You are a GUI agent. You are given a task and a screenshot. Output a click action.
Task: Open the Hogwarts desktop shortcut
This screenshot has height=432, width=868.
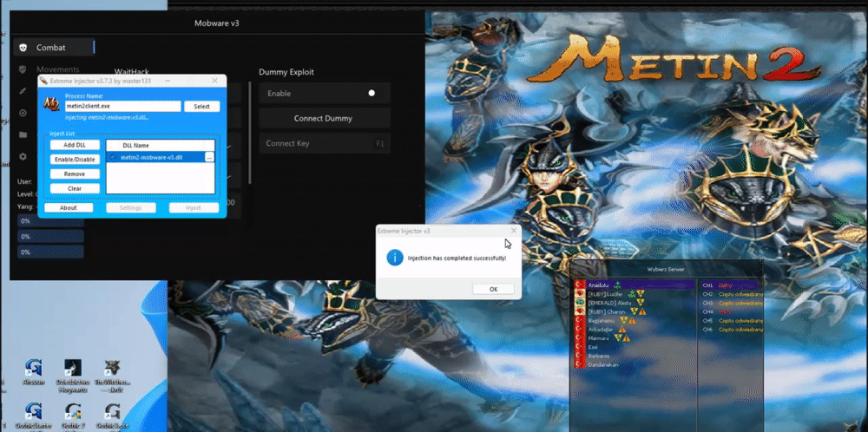click(x=73, y=376)
